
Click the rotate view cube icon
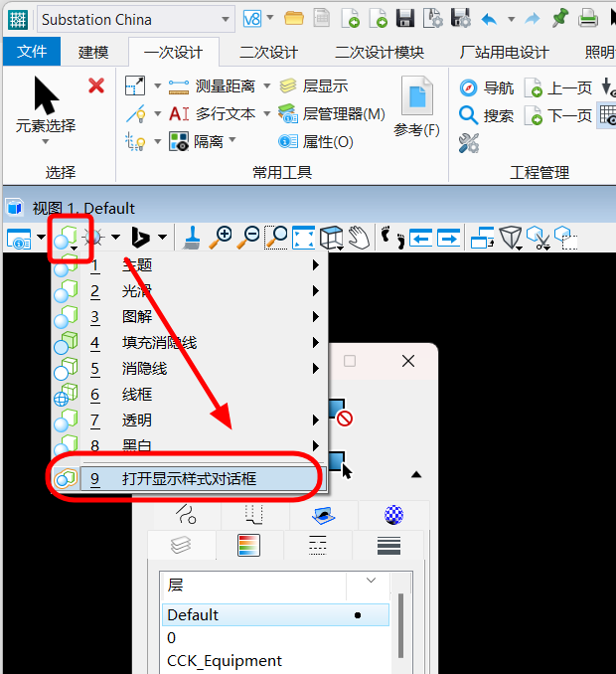[x=331, y=238]
